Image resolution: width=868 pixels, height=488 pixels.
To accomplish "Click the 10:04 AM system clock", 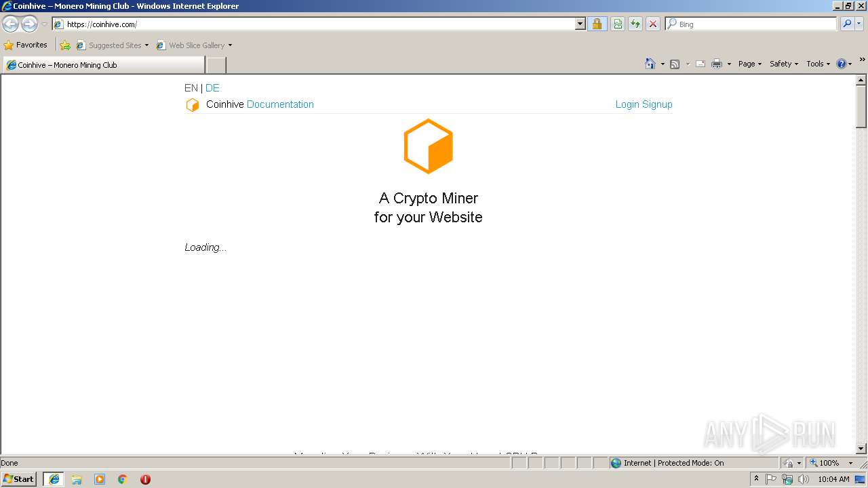I will 833,479.
